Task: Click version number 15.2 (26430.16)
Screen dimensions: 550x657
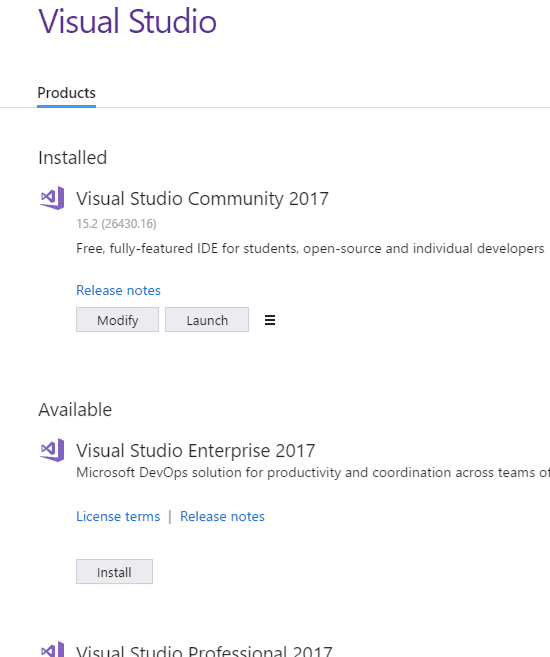Action: tap(116, 224)
